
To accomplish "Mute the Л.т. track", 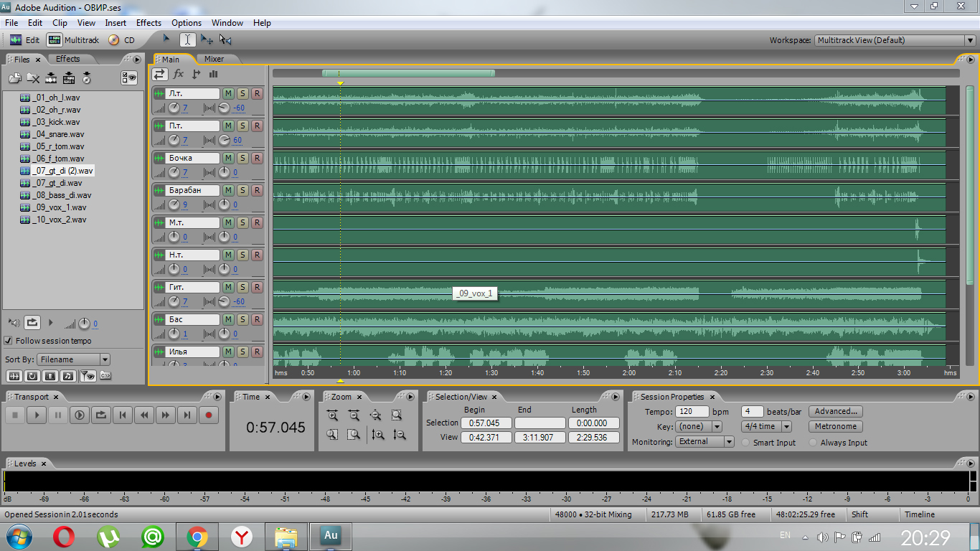I will [228, 93].
